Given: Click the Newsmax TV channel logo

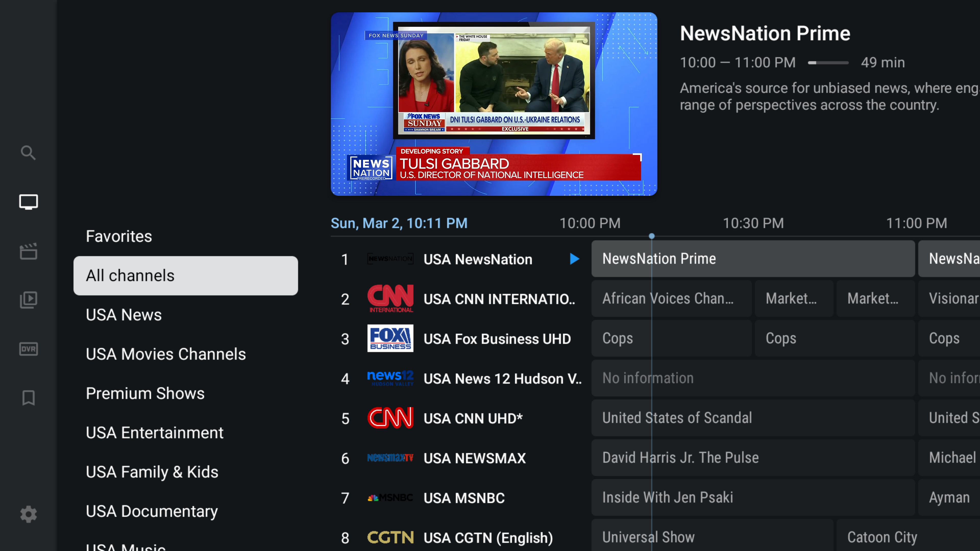Looking at the screenshot, I should point(390,458).
